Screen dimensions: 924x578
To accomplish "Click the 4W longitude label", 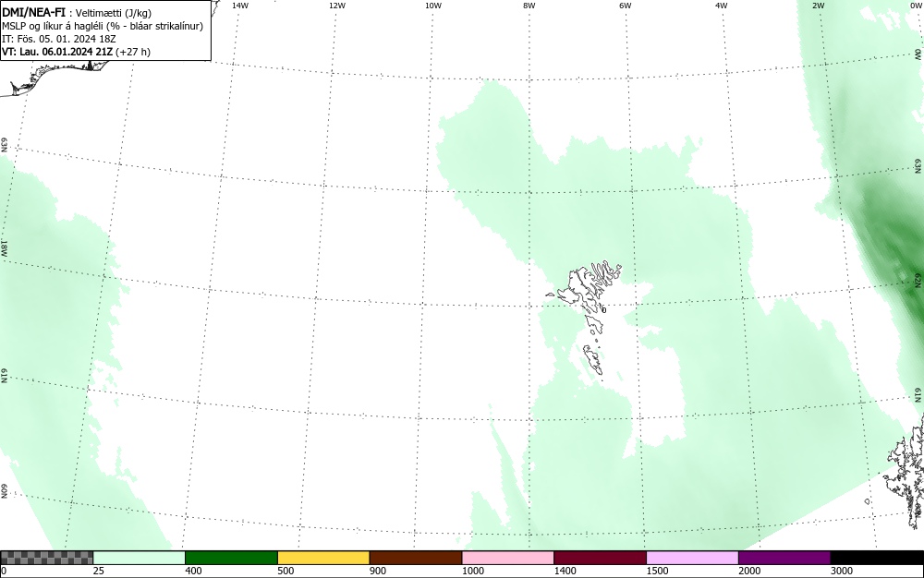I will [x=722, y=6].
